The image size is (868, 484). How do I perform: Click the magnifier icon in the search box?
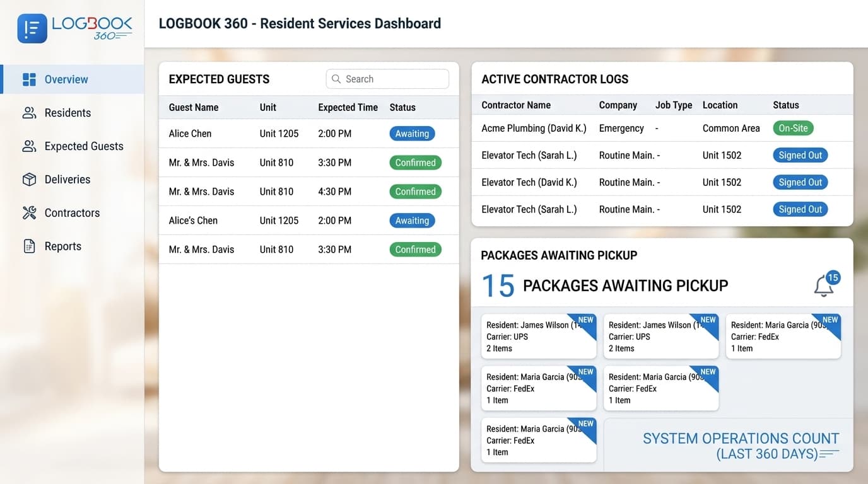(x=336, y=79)
